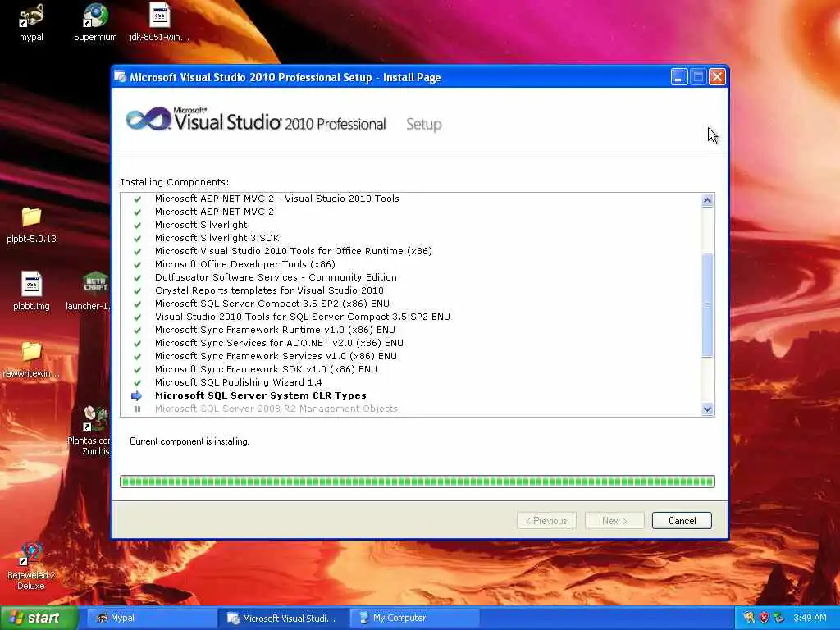Click the disabled Next button
Screen dimensions: 840x630
(614, 521)
